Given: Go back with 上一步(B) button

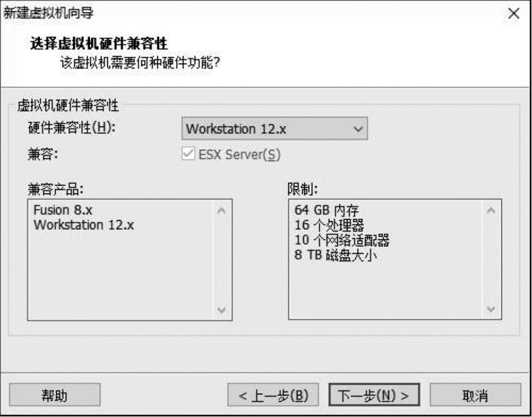Looking at the screenshot, I should tap(273, 395).
